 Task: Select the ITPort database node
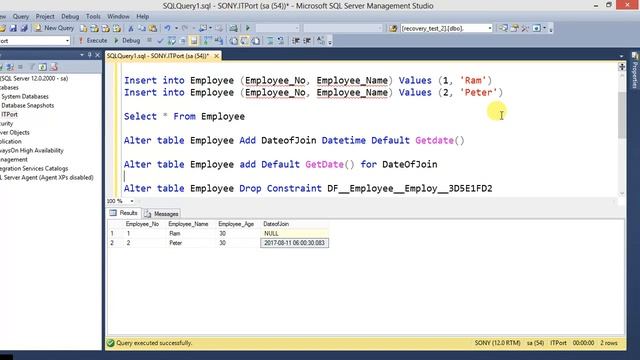[x=9, y=114]
